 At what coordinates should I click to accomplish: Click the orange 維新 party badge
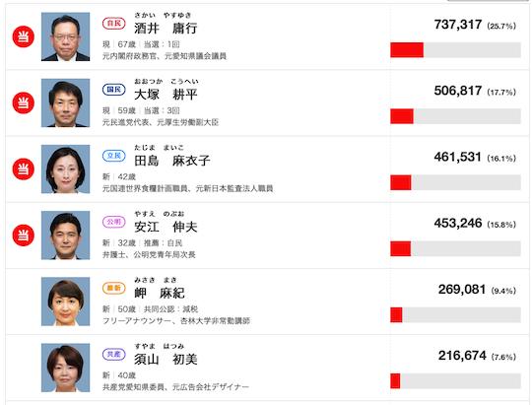point(113,288)
